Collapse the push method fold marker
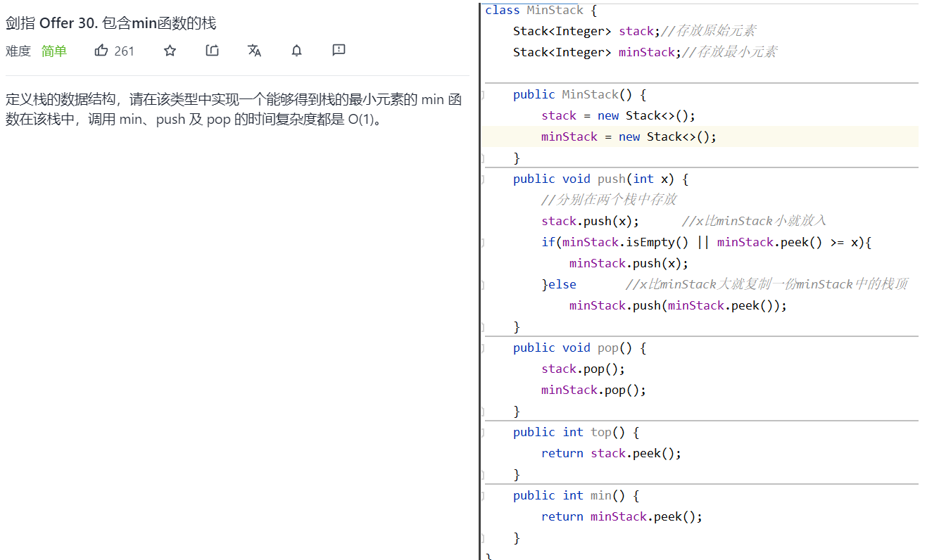927x560 pixels. click(x=483, y=179)
